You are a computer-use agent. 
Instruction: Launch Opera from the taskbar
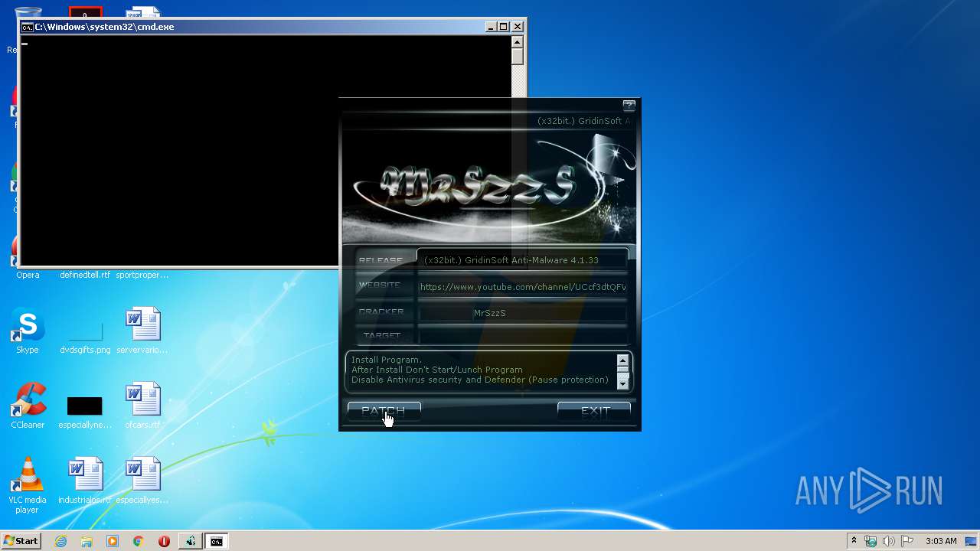pyautogui.click(x=164, y=541)
